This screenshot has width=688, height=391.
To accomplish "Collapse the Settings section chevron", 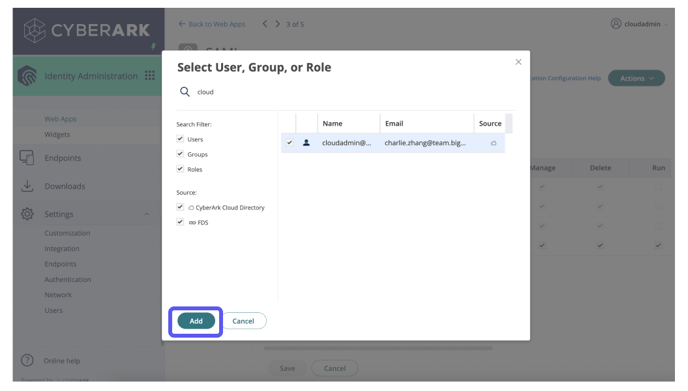I will coord(147,214).
